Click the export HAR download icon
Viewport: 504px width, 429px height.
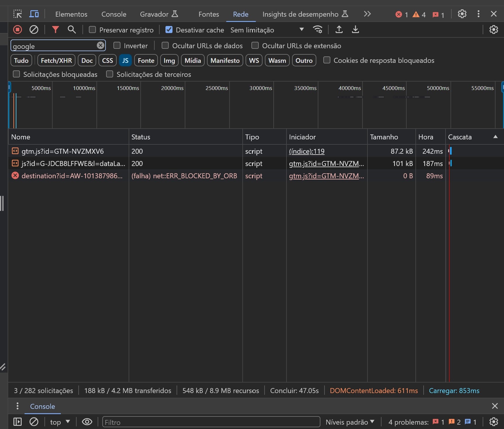355,30
